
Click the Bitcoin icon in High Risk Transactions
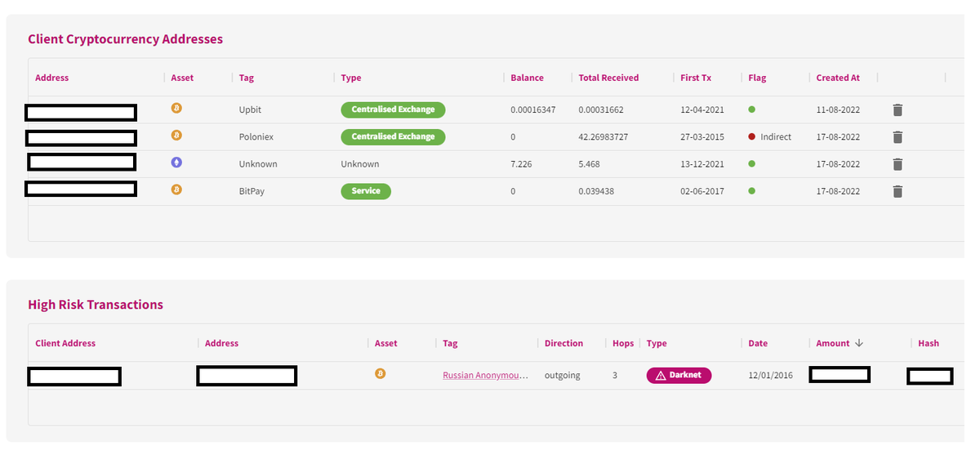pos(380,373)
